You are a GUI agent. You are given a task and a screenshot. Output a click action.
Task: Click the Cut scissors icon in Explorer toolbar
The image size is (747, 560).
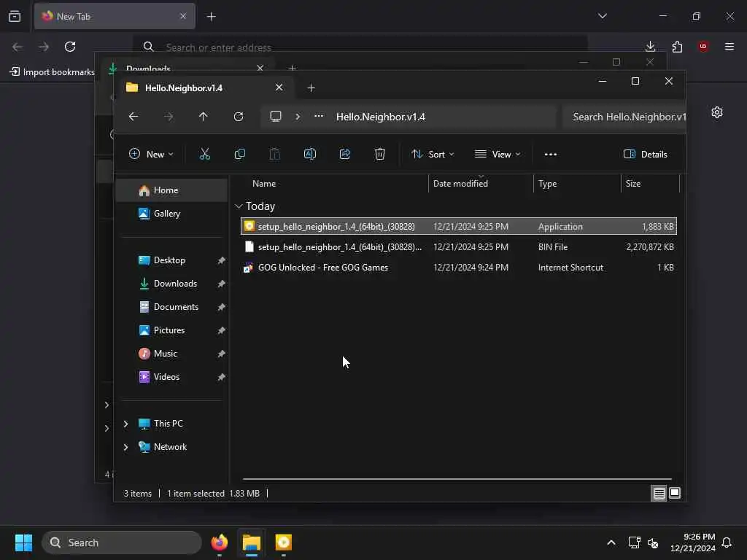tap(204, 154)
